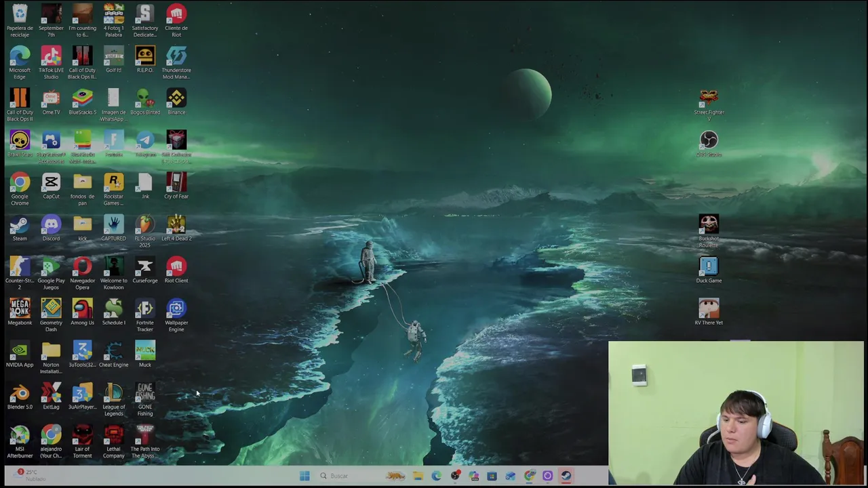The width and height of the screenshot is (868, 488).
Task: Click the kick folder icon
Action: click(82, 228)
